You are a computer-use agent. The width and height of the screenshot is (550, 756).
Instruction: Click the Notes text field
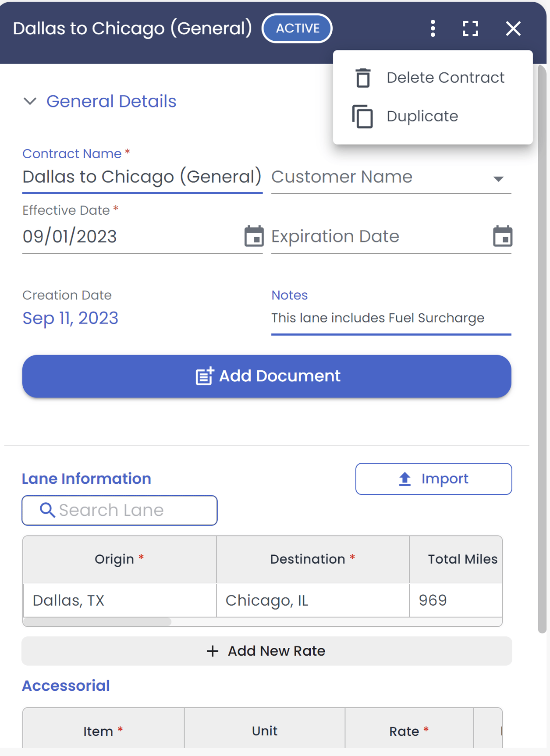[x=390, y=318]
